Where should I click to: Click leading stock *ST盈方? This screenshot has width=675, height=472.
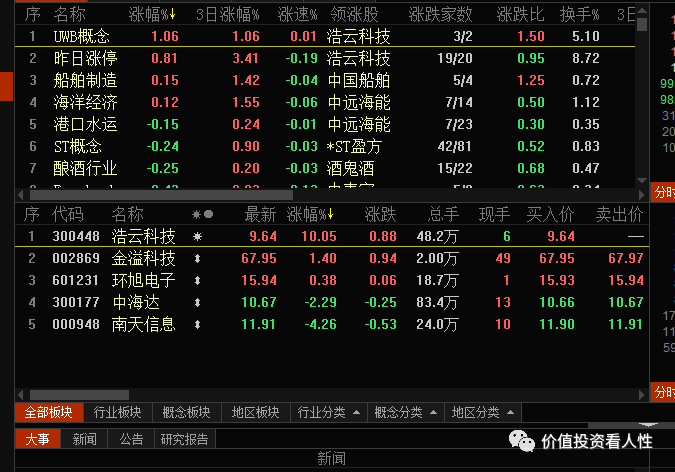[x=354, y=146]
